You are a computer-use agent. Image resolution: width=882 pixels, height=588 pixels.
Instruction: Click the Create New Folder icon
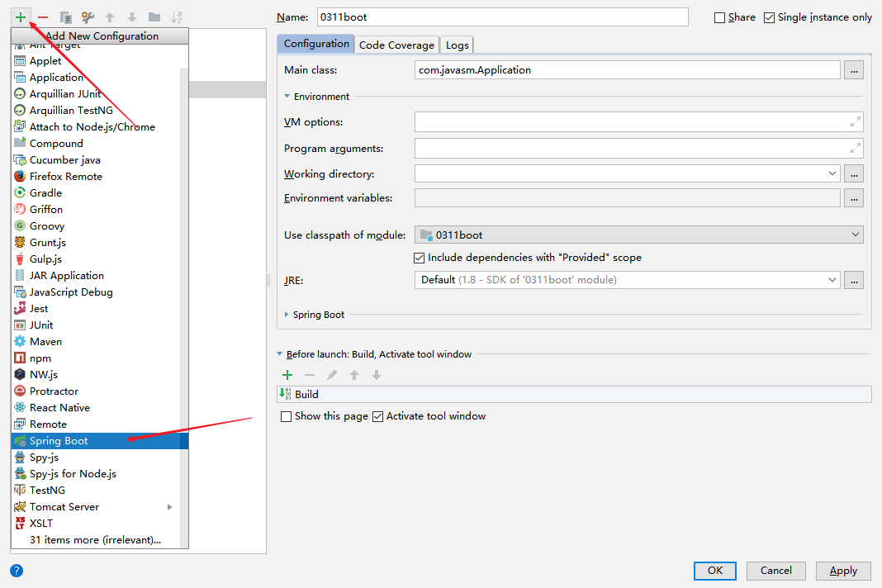click(154, 17)
